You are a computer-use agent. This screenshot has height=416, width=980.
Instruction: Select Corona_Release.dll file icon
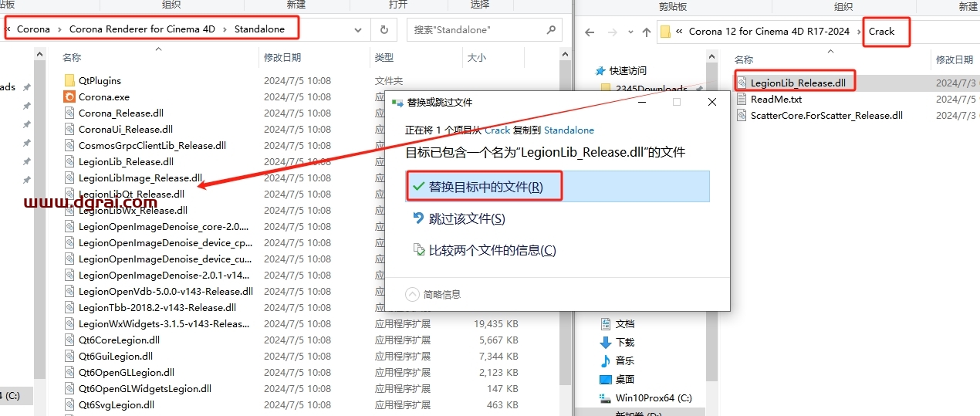(69, 113)
